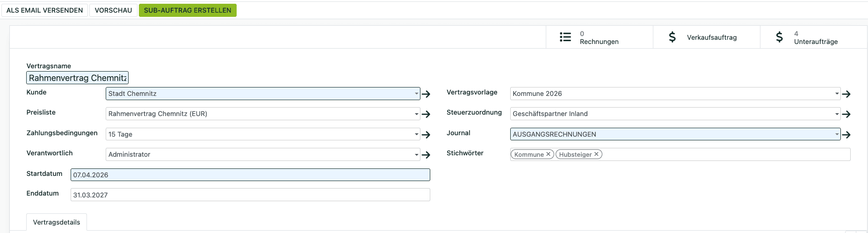Open the 0 Rechnungen stat button
Image resolution: width=868 pixels, height=233 pixels.
pyautogui.click(x=600, y=37)
